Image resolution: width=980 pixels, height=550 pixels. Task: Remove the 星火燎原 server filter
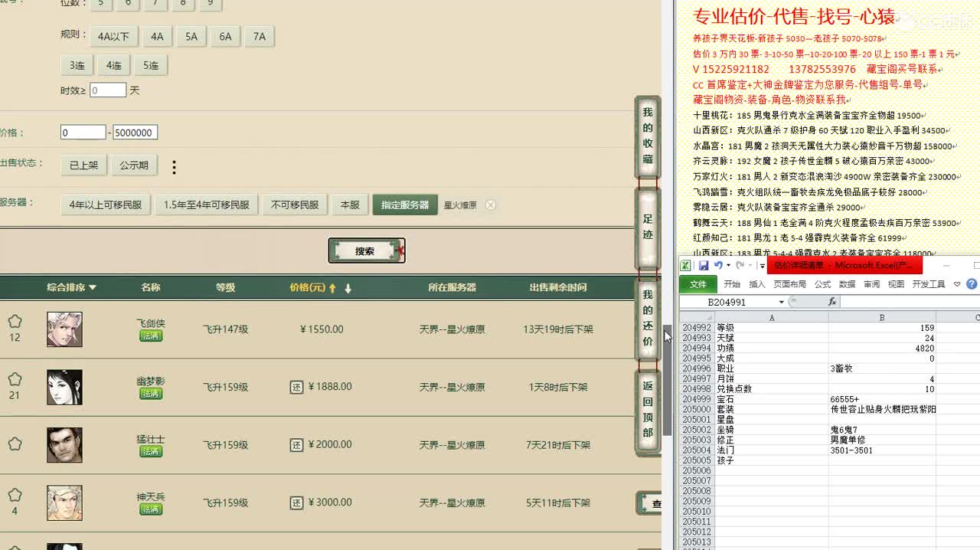pyautogui.click(x=491, y=205)
